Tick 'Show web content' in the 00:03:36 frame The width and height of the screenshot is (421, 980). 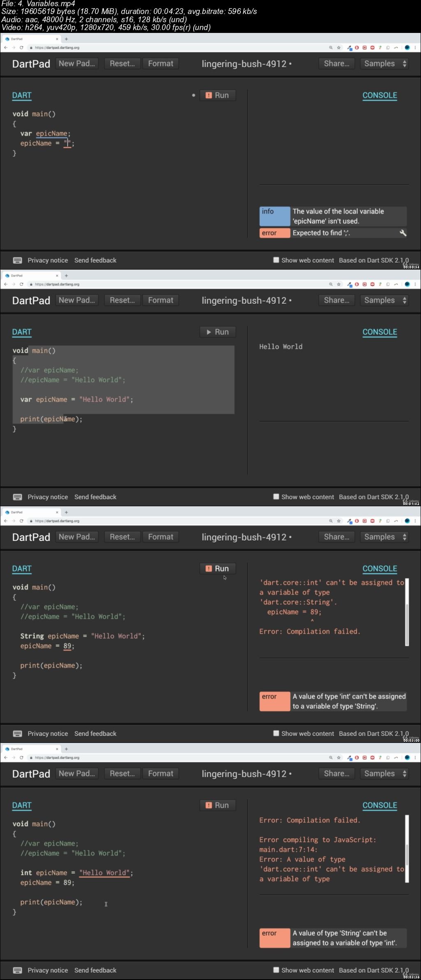[276, 970]
